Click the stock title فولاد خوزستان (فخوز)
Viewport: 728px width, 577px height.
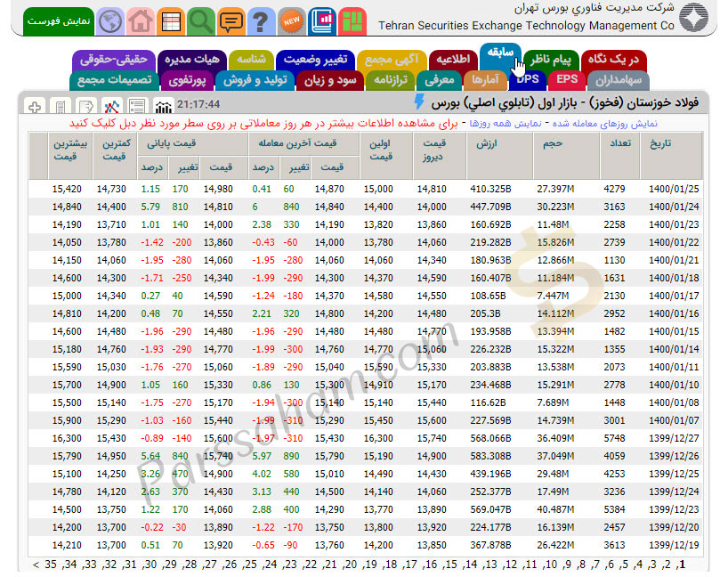(645, 102)
